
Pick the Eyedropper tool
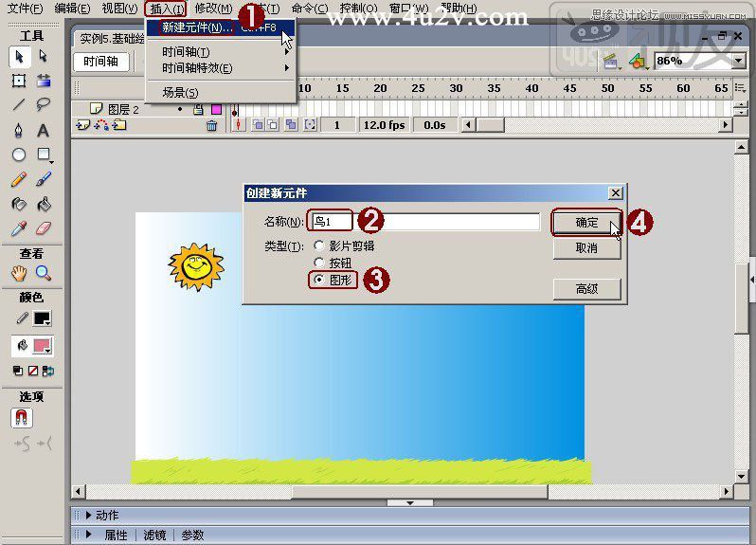[x=18, y=228]
